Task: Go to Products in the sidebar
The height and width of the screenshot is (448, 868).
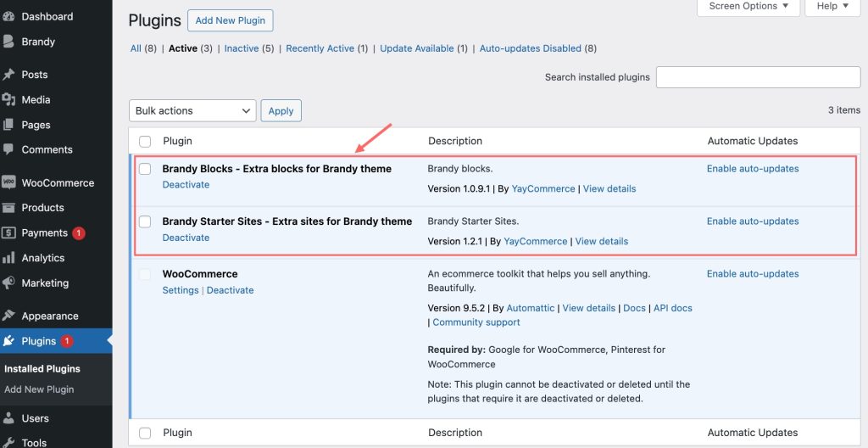Action: click(x=42, y=208)
